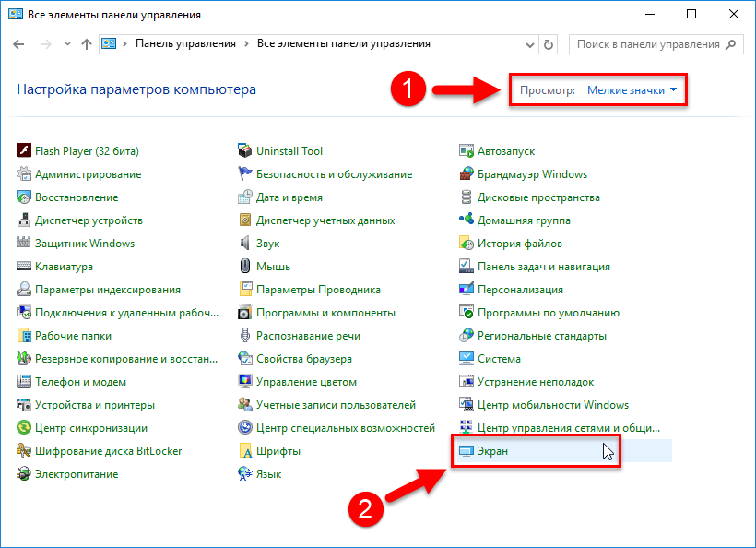Click the Поиск в панели управления search field

pos(647,44)
